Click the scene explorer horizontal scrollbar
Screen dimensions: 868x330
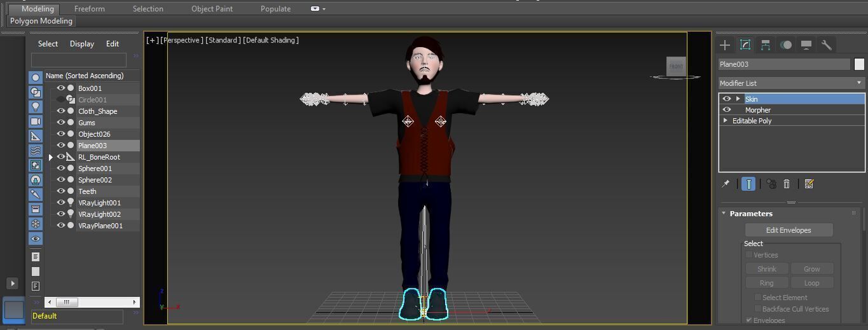click(x=92, y=302)
